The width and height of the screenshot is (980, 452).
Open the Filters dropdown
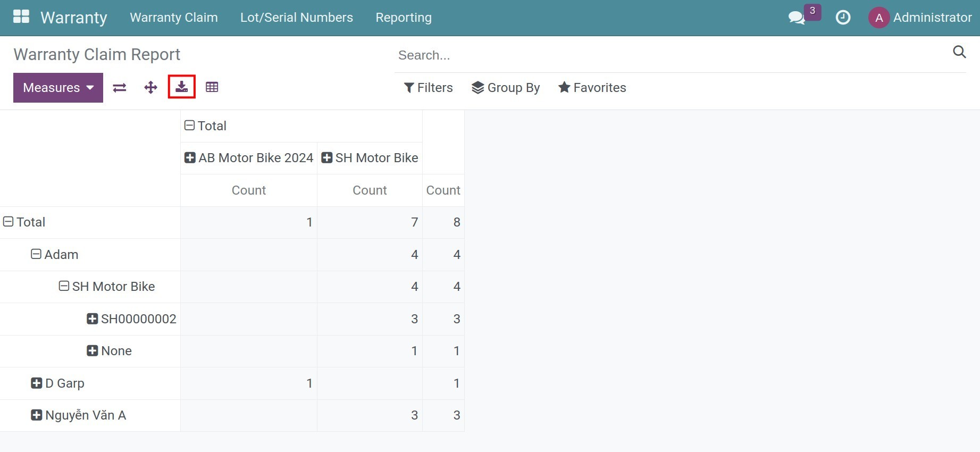click(x=428, y=88)
